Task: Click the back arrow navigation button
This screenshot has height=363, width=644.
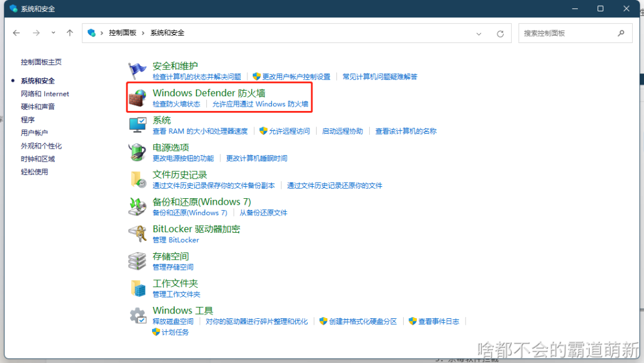Action: pos(17,33)
